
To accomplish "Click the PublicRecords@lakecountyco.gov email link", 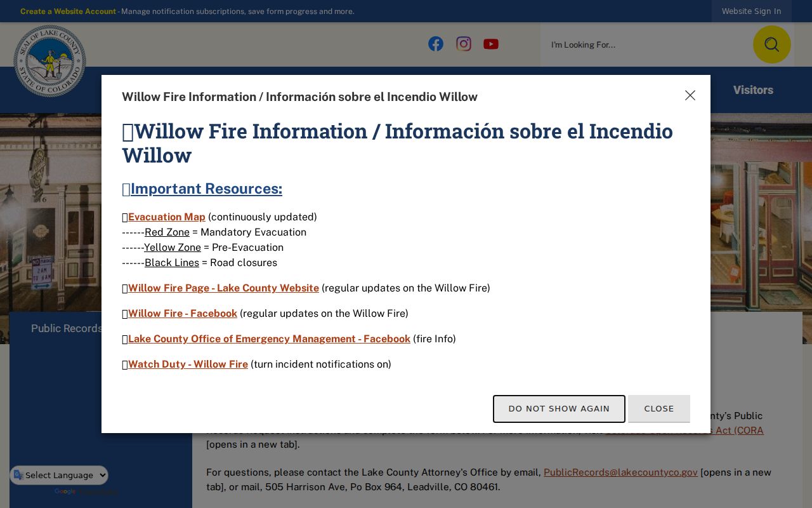I will point(620,472).
